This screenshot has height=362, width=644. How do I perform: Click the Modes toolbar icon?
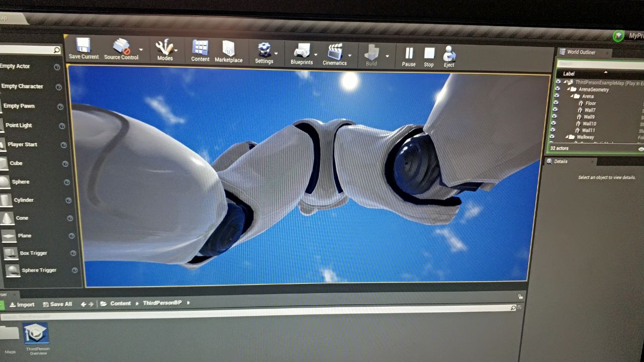tap(165, 47)
